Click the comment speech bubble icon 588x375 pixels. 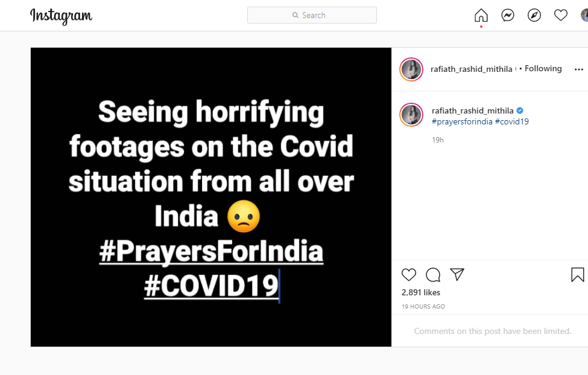pos(433,275)
